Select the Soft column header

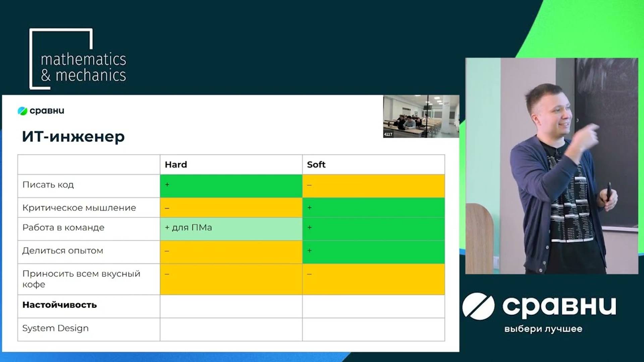click(316, 165)
